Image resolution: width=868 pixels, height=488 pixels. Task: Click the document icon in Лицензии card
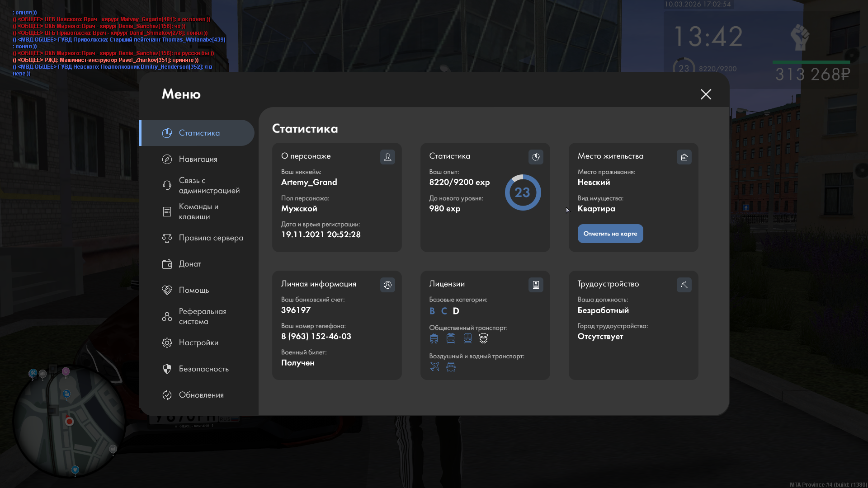(x=536, y=285)
